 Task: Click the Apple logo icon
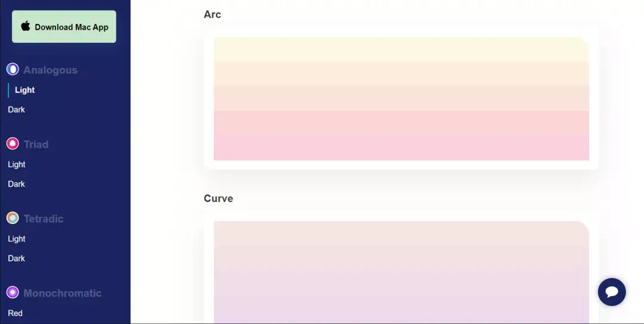26,26
